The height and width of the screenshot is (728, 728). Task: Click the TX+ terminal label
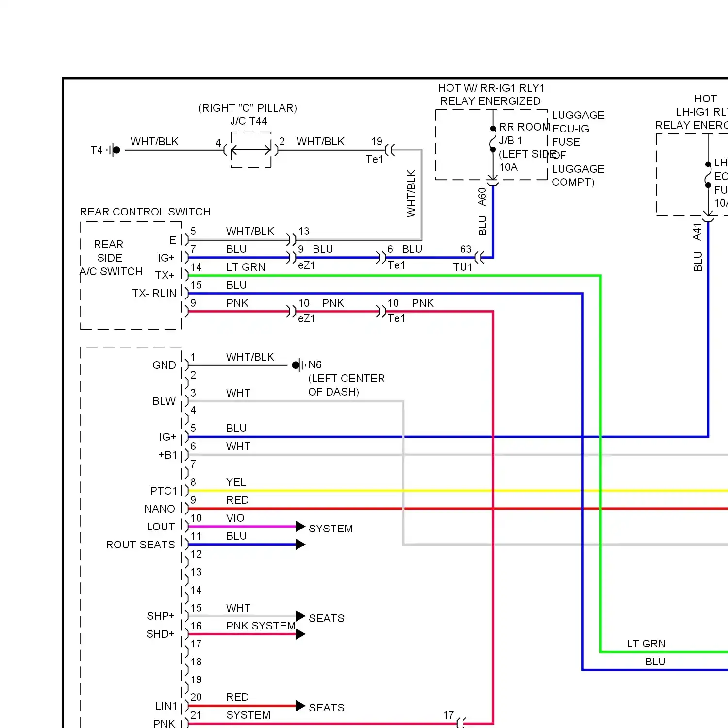coord(165,276)
